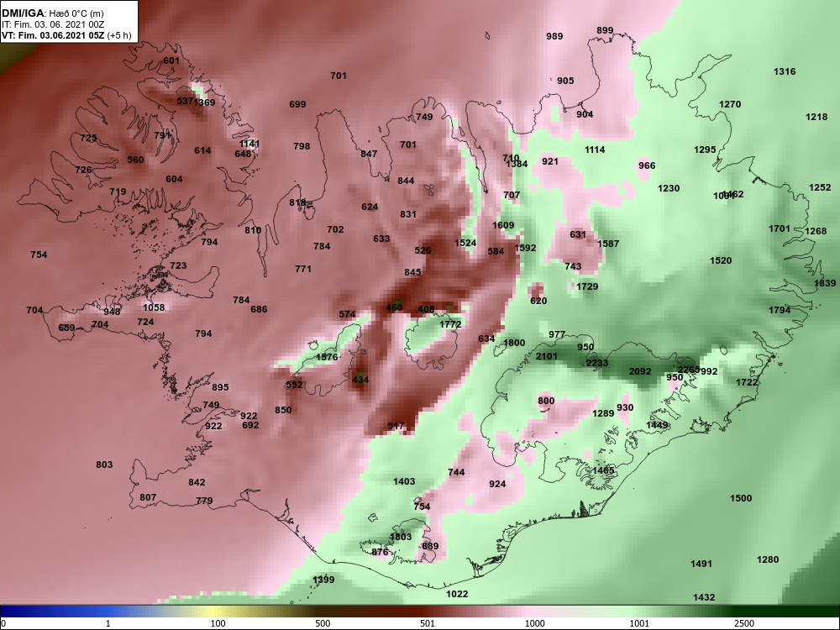Click the map value 771
This screenshot has height=630, width=840.
(303, 269)
